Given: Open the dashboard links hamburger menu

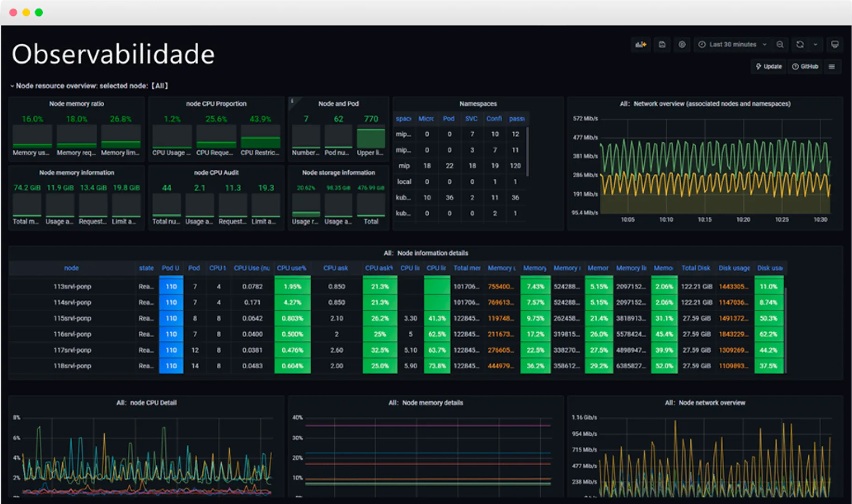Looking at the screenshot, I should tap(832, 67).
